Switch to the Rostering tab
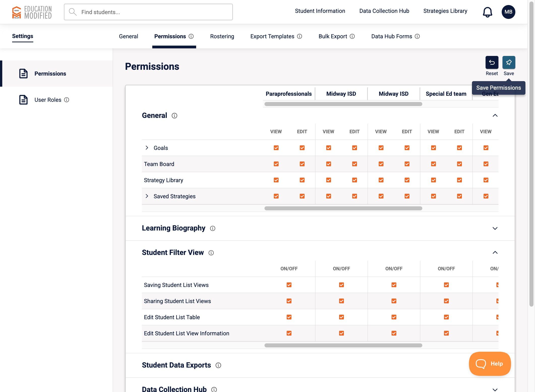This screenshot has width=535, height=392. point(222,36)
